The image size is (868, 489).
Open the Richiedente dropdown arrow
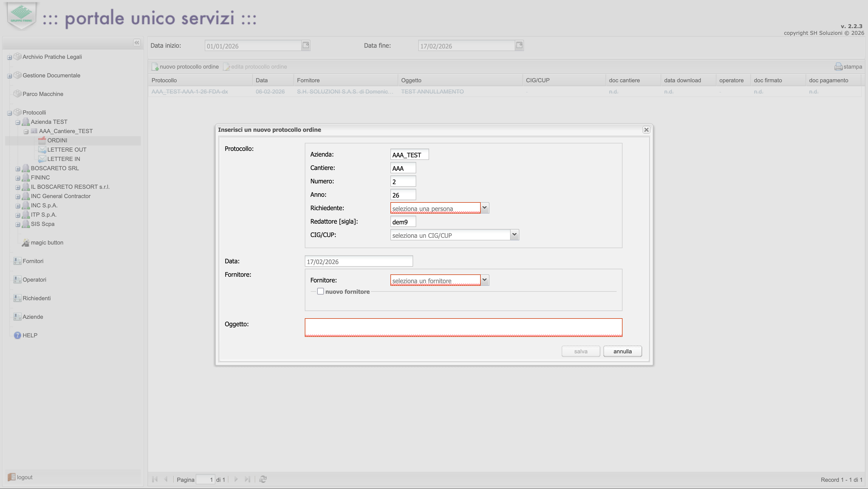485,208
